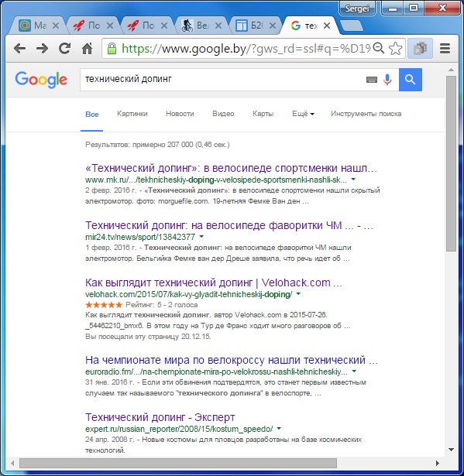Click the Результатов: примерно 207 000 text
Image resolution: width=464 pixels, height=476 pixels.
[157, 145]
